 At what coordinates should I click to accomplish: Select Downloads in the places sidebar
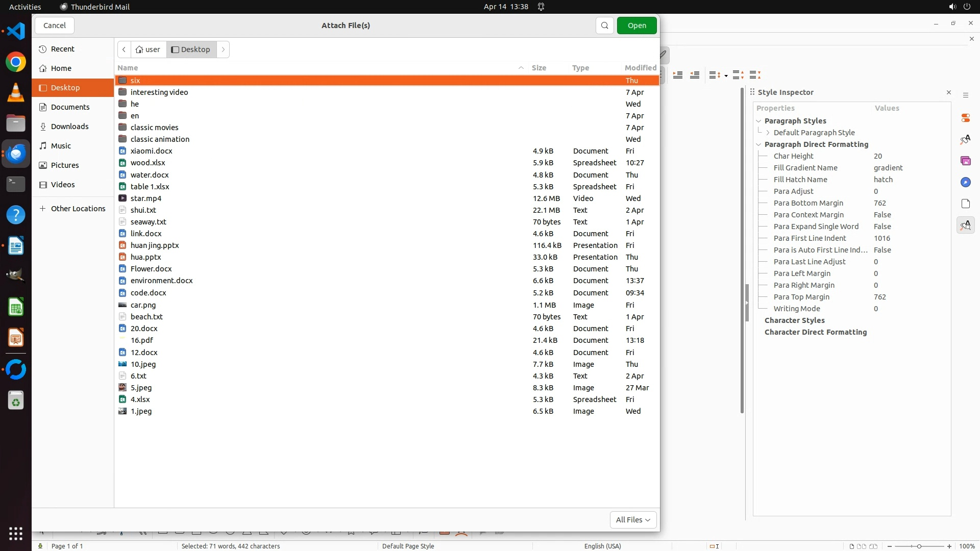point(69,127)
